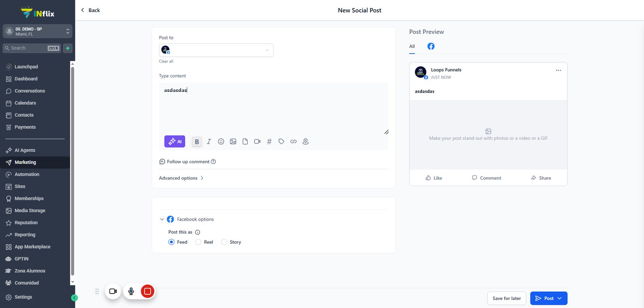Image resolution: width=644 pixels, height=308 pixels.
Task: Click the mention user icon
Action: point(305,142)
